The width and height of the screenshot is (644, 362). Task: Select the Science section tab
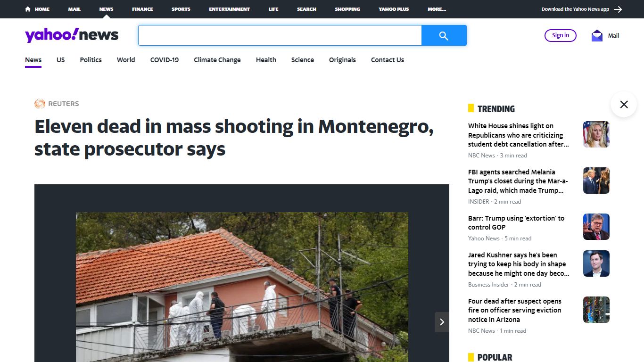[x=303, y=60]
